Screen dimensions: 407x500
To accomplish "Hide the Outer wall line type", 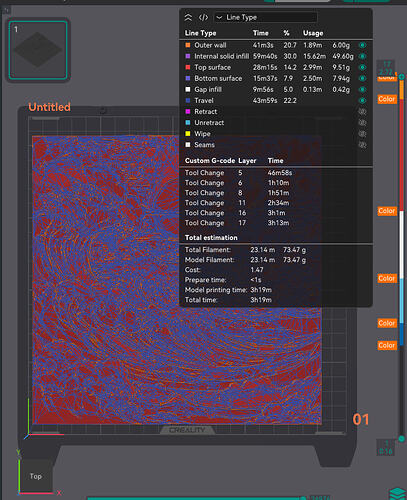I will (x=362, y=45).
